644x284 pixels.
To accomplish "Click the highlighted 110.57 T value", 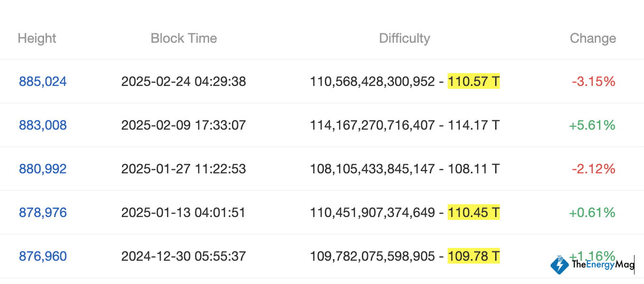I will point(473,82).
